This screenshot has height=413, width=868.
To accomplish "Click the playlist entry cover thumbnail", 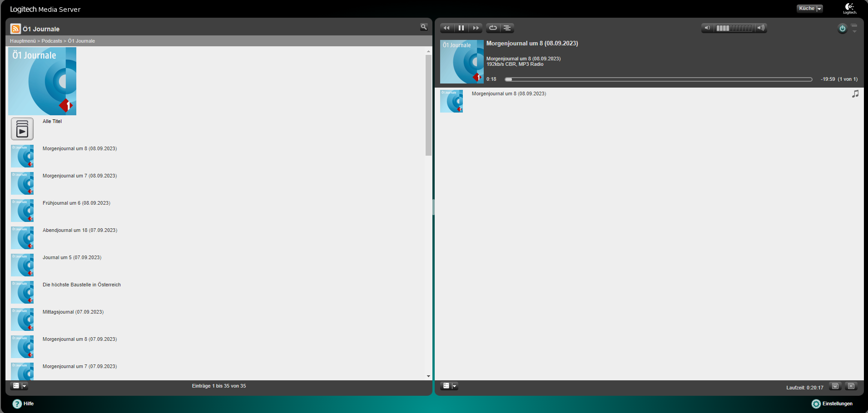I will pos(451,101).
